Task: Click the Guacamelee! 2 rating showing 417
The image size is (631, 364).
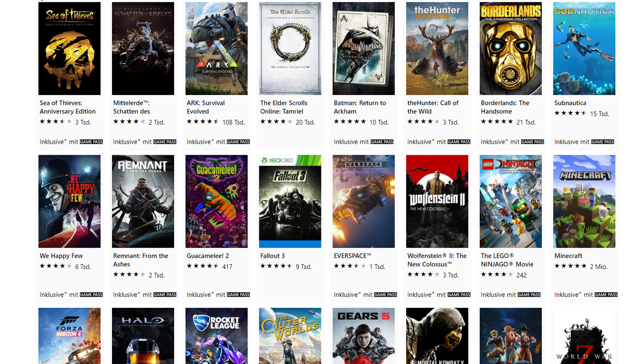Action: 210,266
